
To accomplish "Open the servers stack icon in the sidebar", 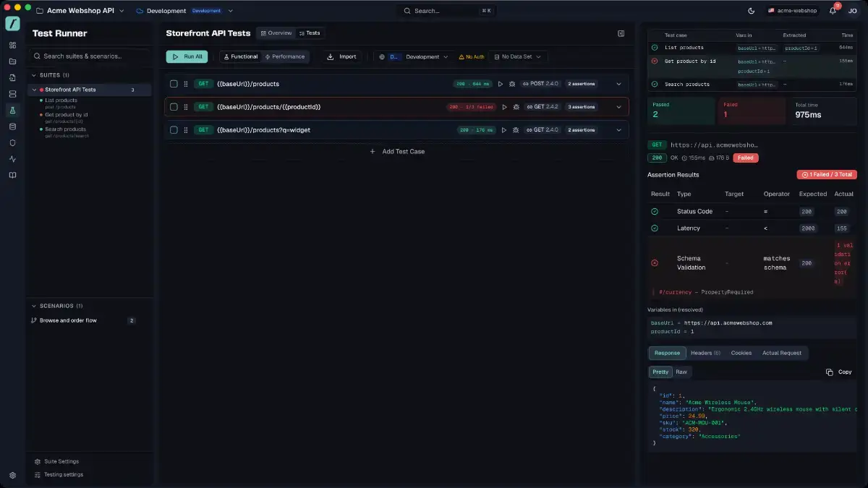I will coord(12,94).
